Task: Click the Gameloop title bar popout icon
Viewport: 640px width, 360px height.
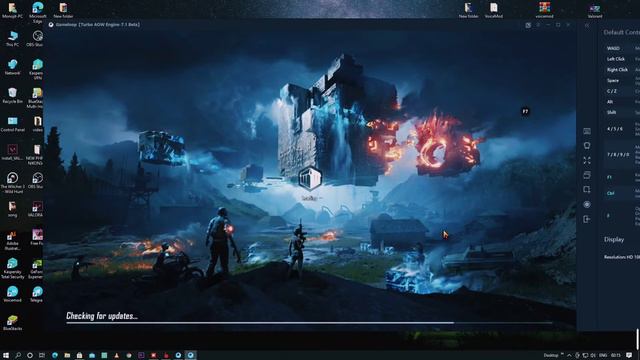Action: (x=528, y=25)
